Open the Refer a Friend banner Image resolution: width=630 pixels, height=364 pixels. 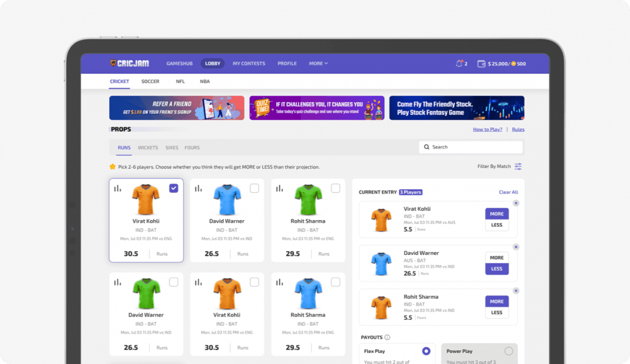coord(176,108)
